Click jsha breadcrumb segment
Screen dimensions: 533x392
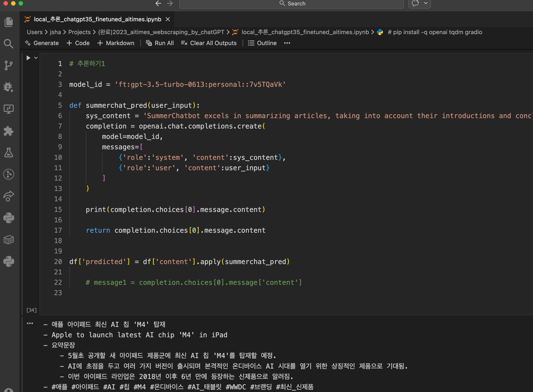[55, 32]
